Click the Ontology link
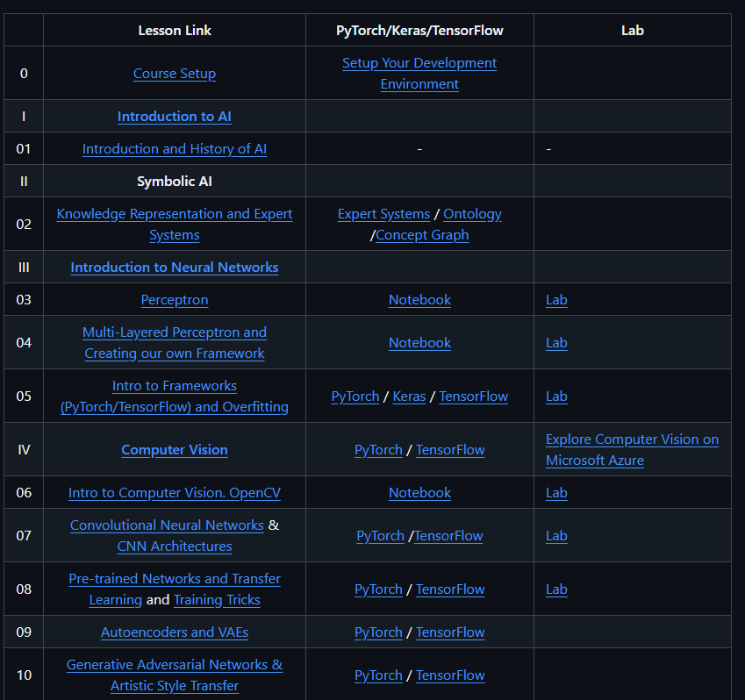Image resolution: width=745 pixels, height=700 pixels. (x=472, y=213)
